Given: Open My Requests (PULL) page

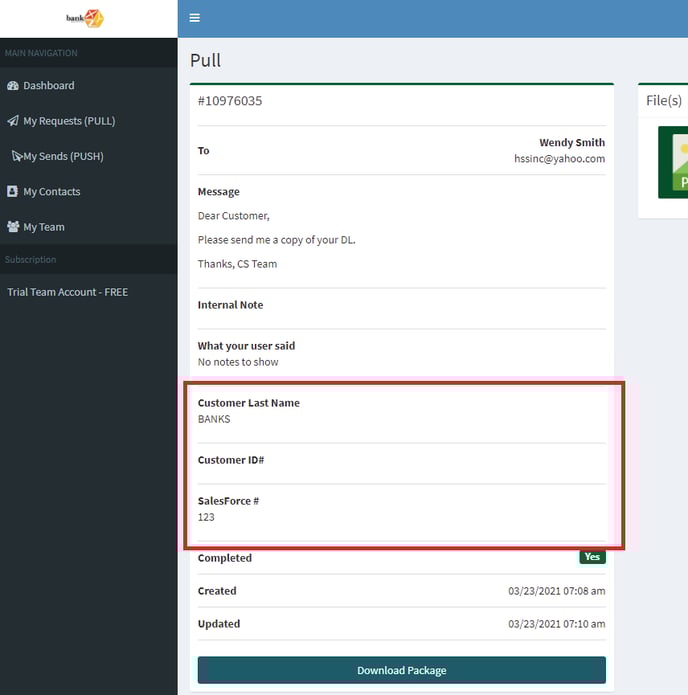Looking at the screenshot, I should point(69,121).
